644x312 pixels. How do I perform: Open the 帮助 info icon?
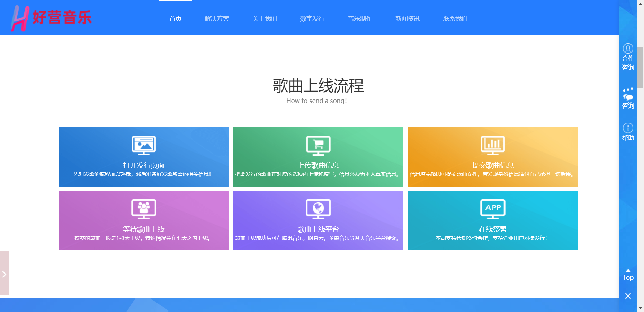pos(628,128)
